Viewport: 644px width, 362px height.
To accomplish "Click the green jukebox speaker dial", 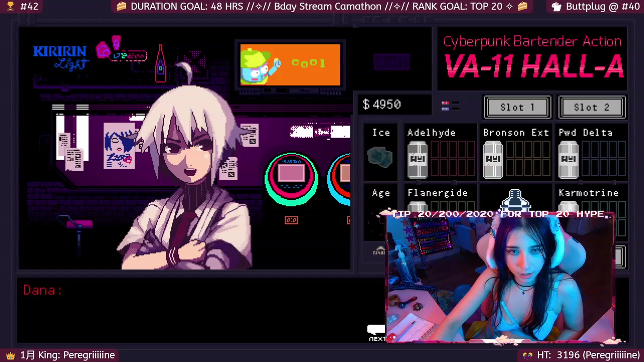I will coord(291,179).
